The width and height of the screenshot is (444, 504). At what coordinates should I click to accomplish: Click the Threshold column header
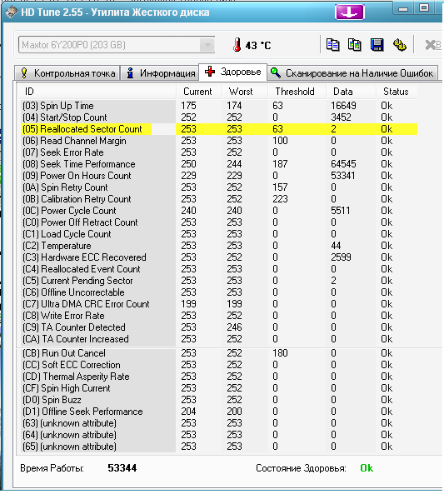pyautogui.click(x=297, y=92)
